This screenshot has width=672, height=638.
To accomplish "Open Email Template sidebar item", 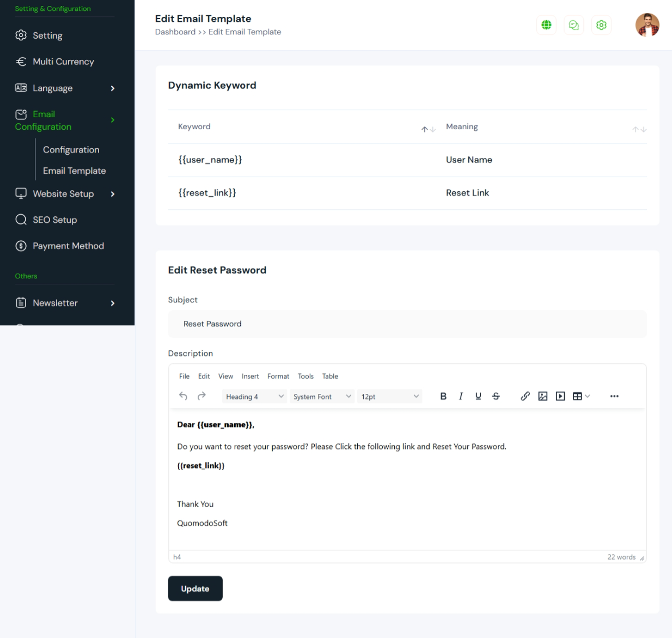I will click(75, 171).
